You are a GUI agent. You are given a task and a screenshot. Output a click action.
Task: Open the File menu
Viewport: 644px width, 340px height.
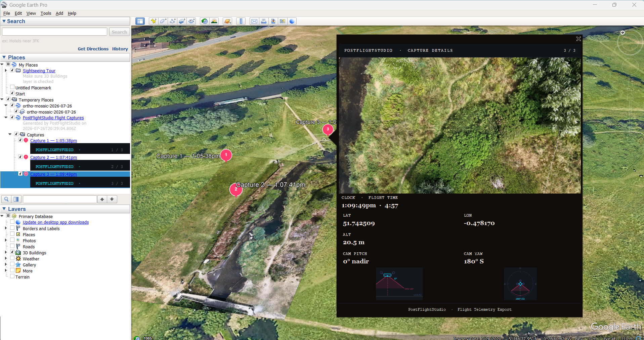(6, 13)
